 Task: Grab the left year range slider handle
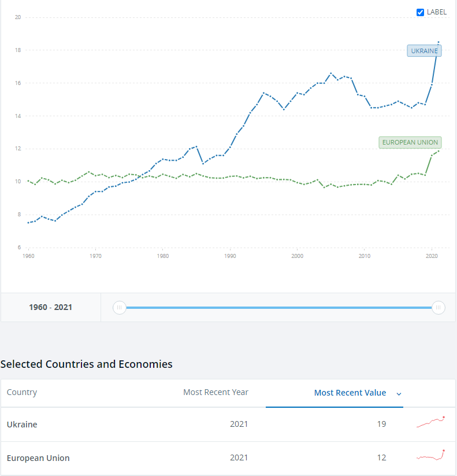pos(120,308)
